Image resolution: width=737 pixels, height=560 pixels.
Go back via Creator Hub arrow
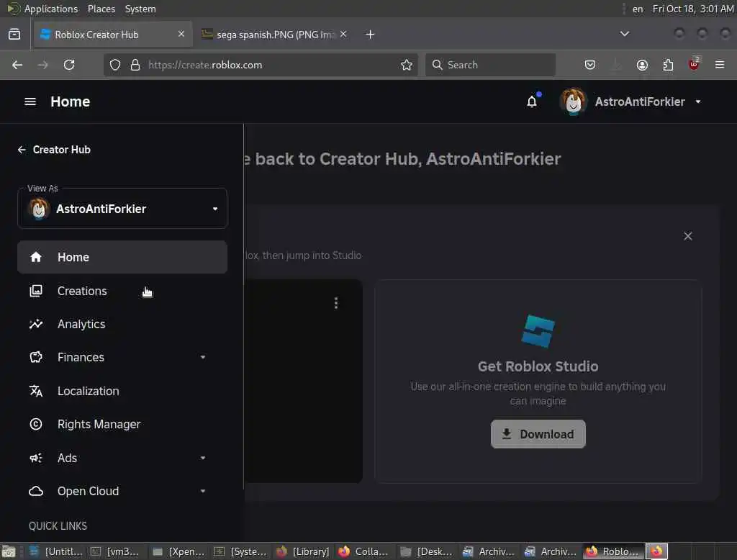[22, 150]
